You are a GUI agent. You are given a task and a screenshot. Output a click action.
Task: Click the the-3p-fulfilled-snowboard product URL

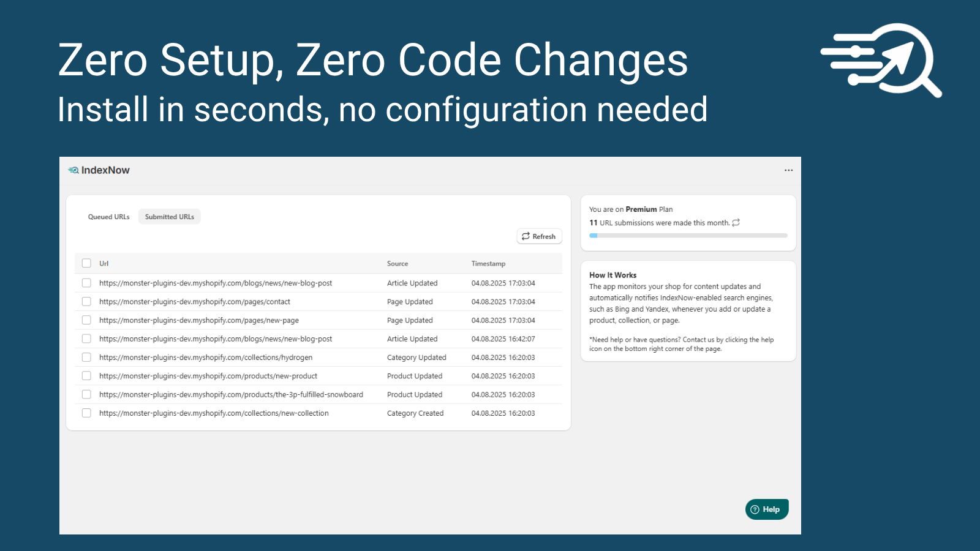pyautogui.click(x=231, y=394)
